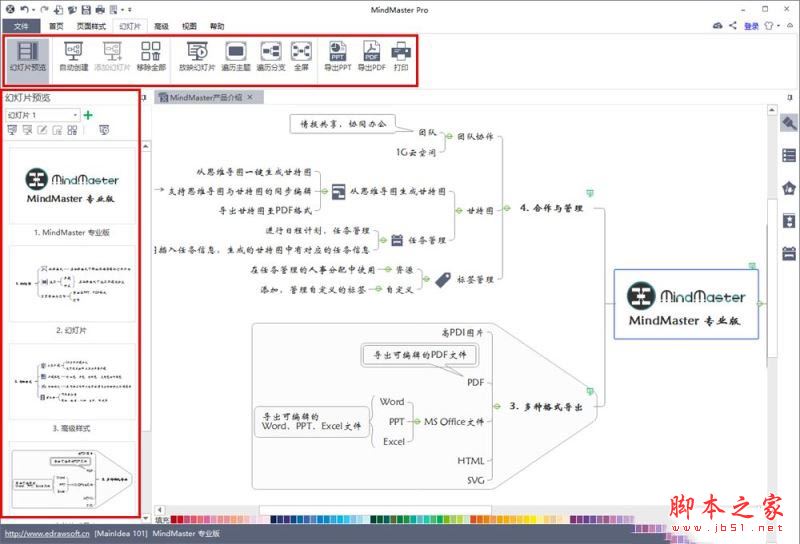Click the pencil edit-slide icon in preview panel
Viewport: 800px width, 544px height.
(42, 130)
